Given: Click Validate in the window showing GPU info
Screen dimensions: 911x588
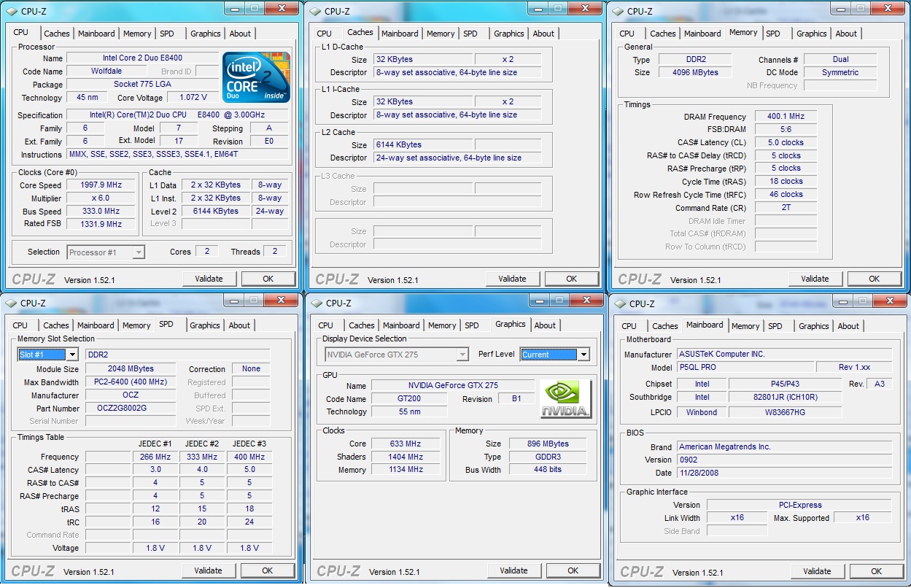Looking at the screenshot, I should [513, 570].
